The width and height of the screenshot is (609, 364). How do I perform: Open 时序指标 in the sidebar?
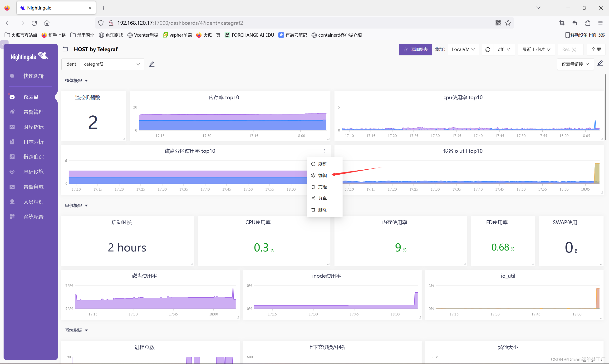pyautogui.click(x=33, y=127)
